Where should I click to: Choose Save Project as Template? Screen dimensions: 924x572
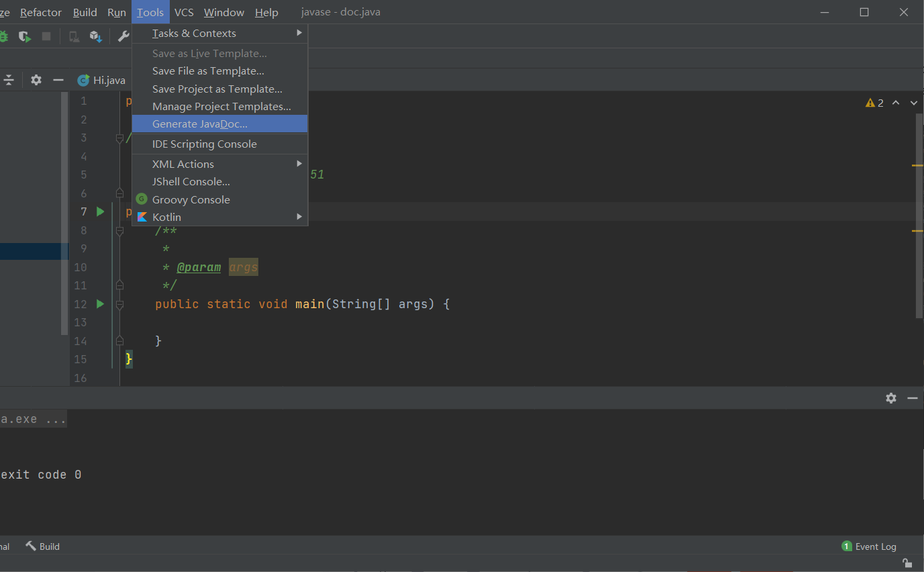point(220,89)
